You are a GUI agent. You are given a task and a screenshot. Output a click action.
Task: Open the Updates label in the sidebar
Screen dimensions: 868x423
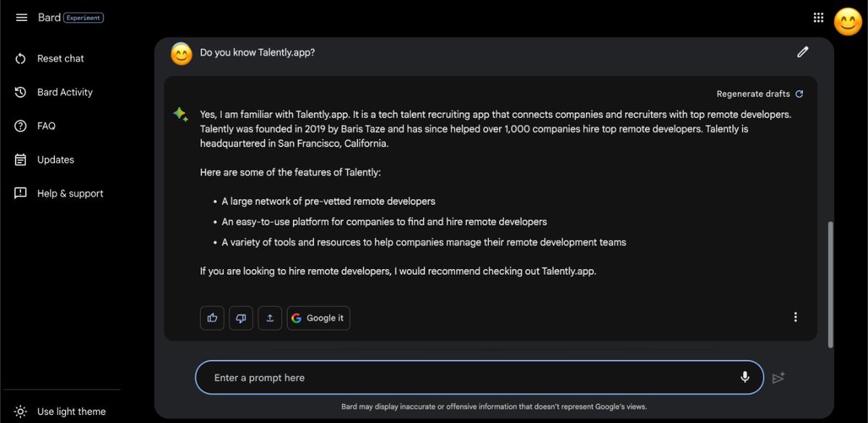[56, 160]
